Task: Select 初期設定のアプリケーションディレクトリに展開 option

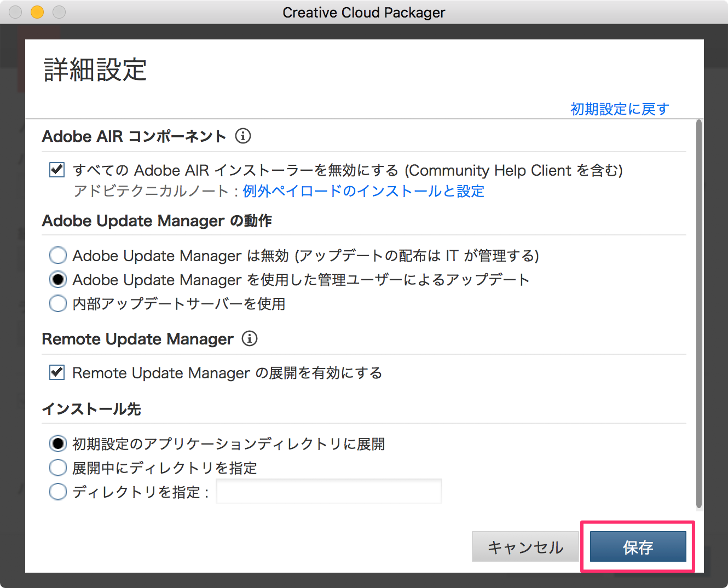Action: (x=58, y=443)
